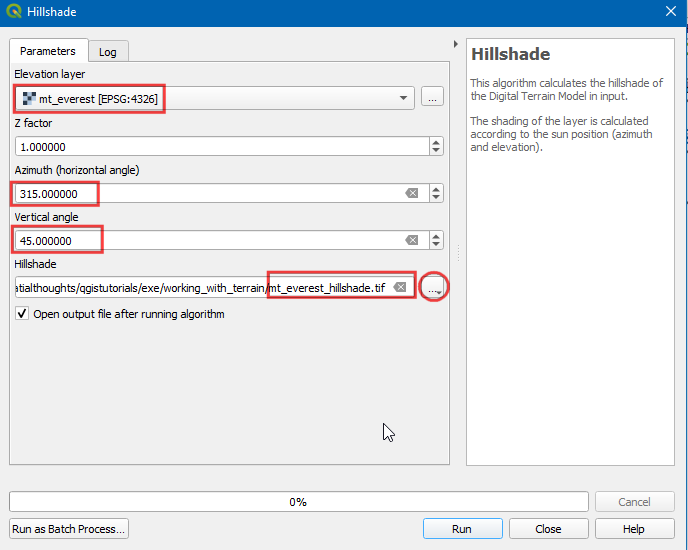This screenshot has height=550, width=688.
Task: Open Hillshade output file browse button
Action: tap(433, 288)
